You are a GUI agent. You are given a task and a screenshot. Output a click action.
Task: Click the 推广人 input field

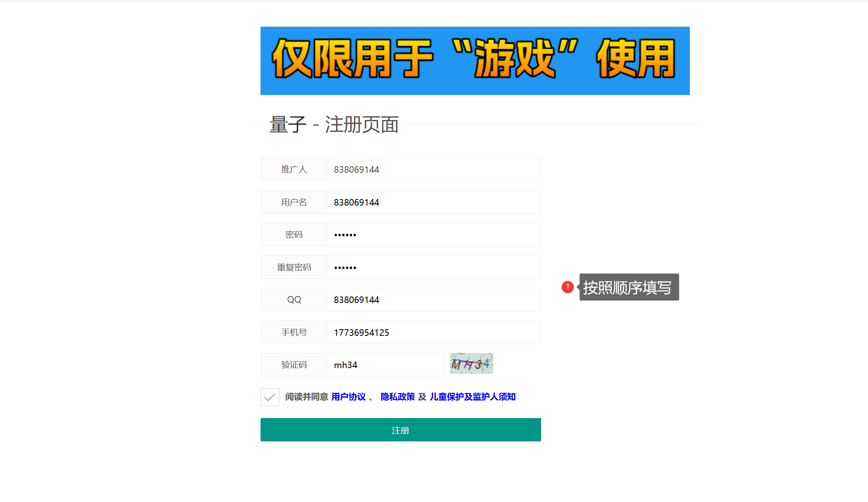click(x=433, y=170)
